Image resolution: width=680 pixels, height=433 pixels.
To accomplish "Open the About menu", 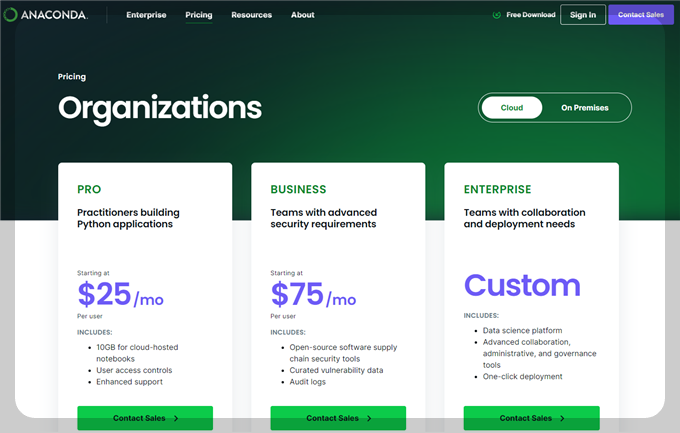I will point(303,15).
